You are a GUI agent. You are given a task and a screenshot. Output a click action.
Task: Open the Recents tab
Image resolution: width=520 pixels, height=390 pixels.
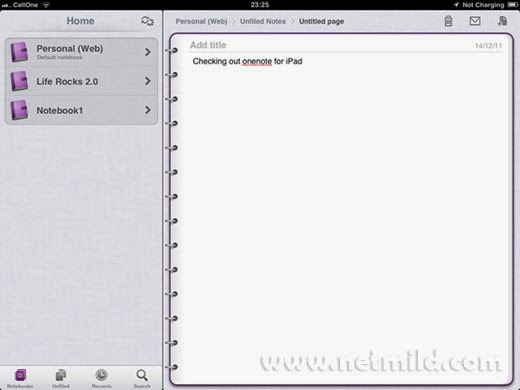pyautogui.click(x=101, y=378)
